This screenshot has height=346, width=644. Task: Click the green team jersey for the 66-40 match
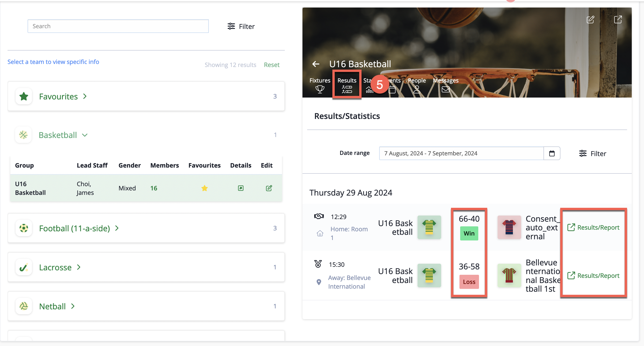[x=429, y=228]
